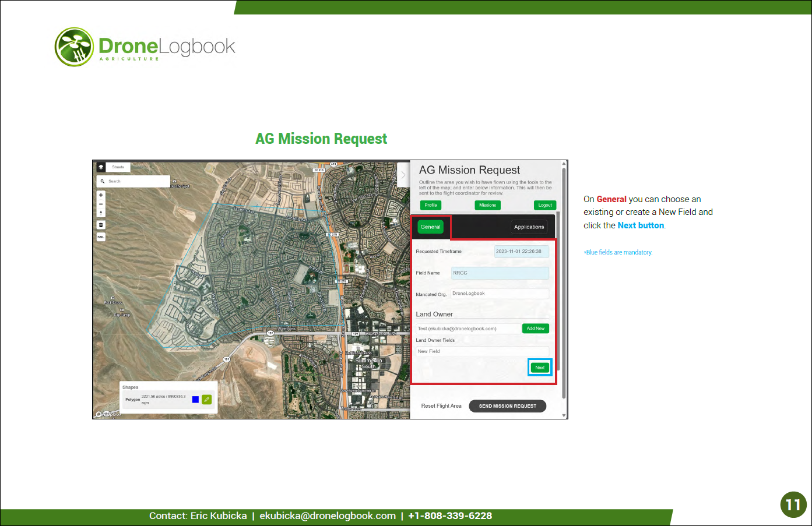Click the page number 11 badge

pos(793,504)
